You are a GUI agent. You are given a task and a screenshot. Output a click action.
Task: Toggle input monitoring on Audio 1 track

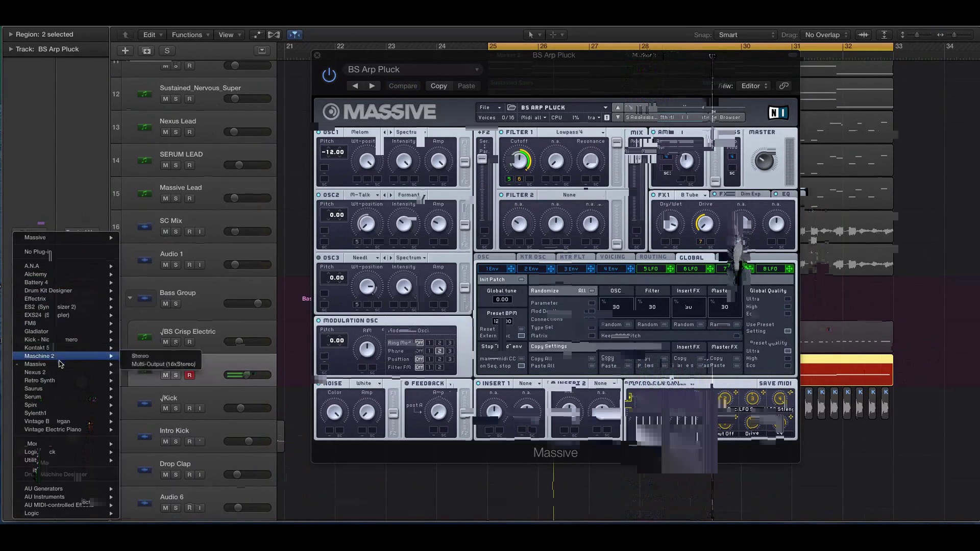pyautogui.click(x=200, y=265)
